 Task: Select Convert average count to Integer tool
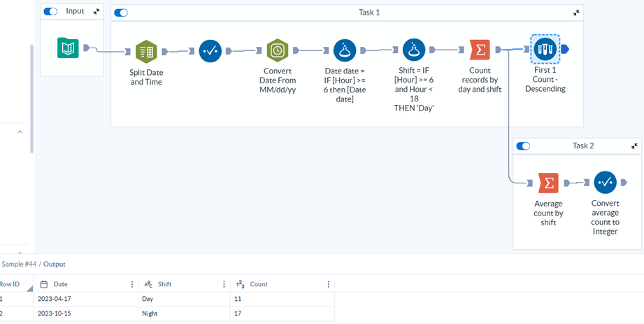(605, 183)
